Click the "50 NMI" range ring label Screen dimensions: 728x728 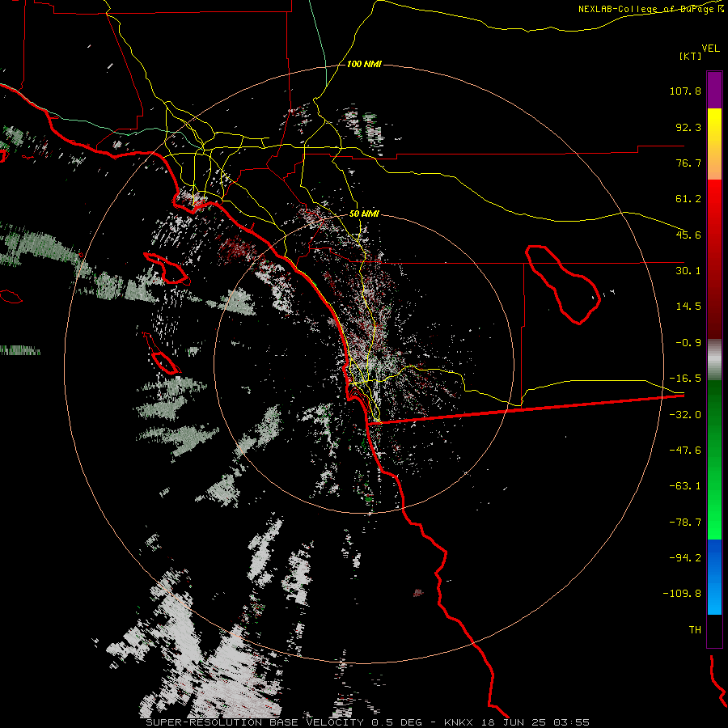[x=364, y=214]
